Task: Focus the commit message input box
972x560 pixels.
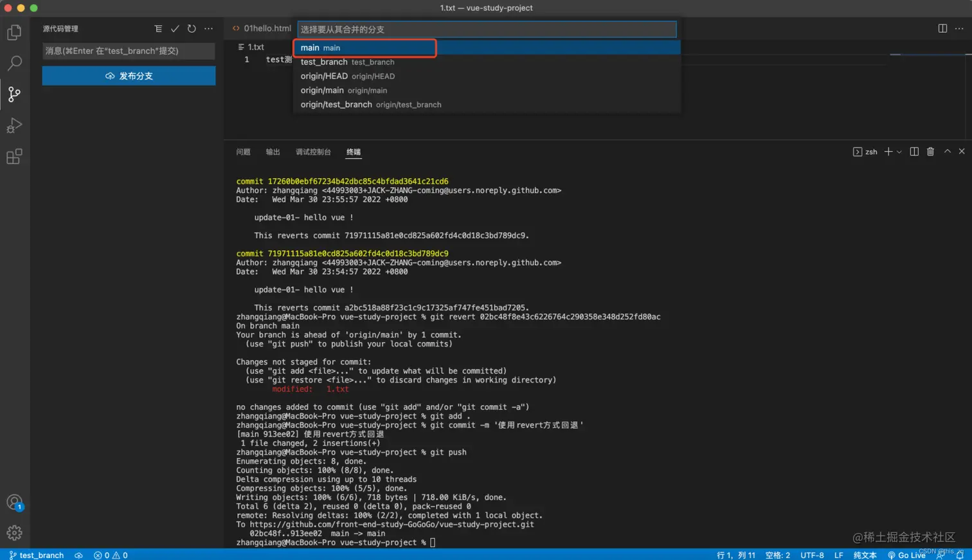Action: [129, 51]
